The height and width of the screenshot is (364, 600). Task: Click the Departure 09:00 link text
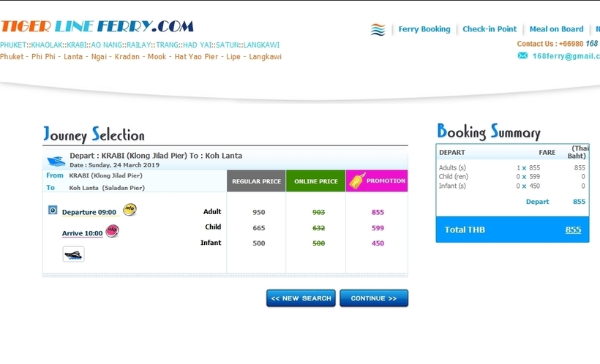(89, 212)
